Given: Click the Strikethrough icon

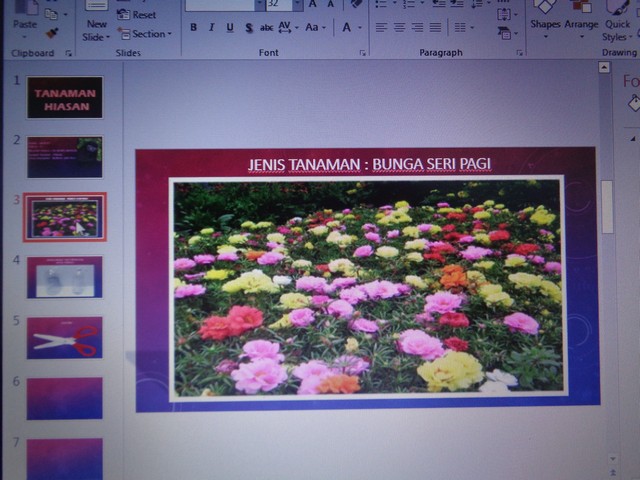Looking at the screenshot, I should [266, 28].
